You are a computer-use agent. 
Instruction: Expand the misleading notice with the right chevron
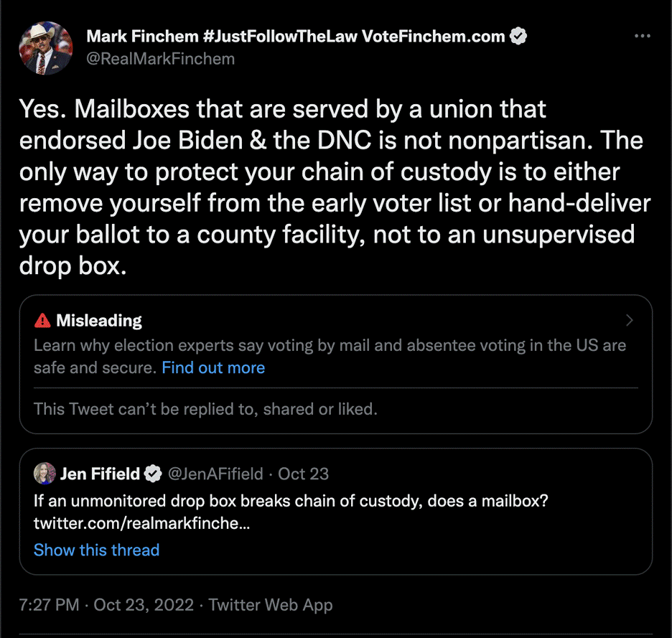point(630,321)
